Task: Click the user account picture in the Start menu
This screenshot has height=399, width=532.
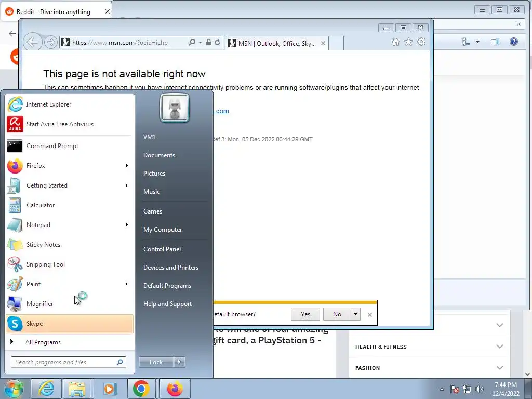Action: tap(175, 108)
